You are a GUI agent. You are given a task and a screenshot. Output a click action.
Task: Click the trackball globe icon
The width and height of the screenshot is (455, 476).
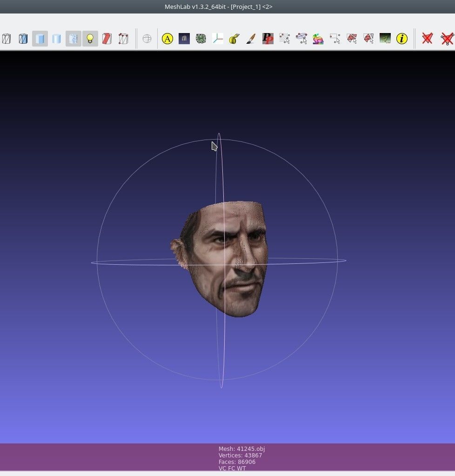[x=147, y=39]
